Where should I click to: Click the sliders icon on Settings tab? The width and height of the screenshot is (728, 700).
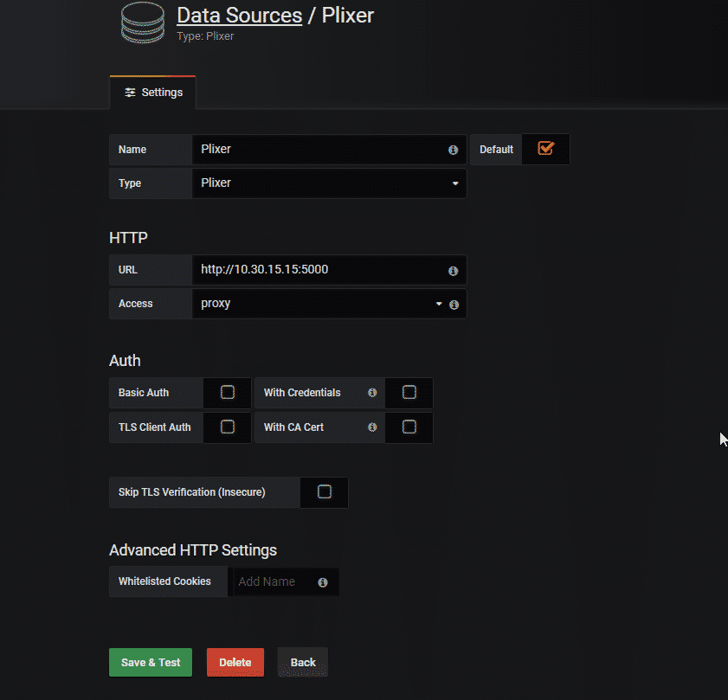130,93
